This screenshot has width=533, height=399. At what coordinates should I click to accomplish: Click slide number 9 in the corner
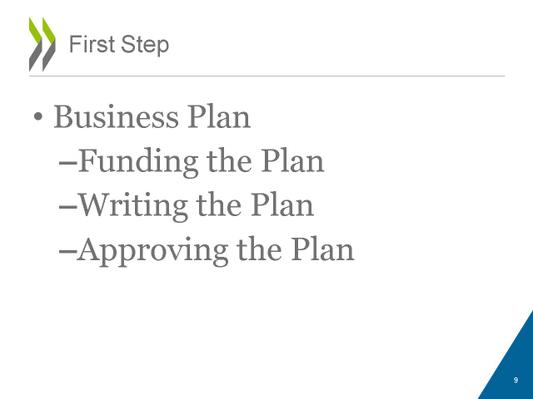(516, 380)
